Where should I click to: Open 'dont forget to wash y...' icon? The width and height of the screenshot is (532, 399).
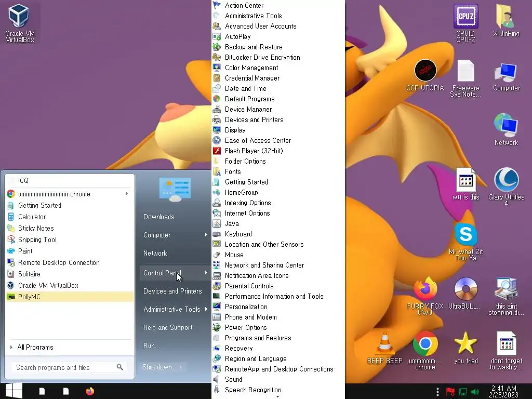506,351
